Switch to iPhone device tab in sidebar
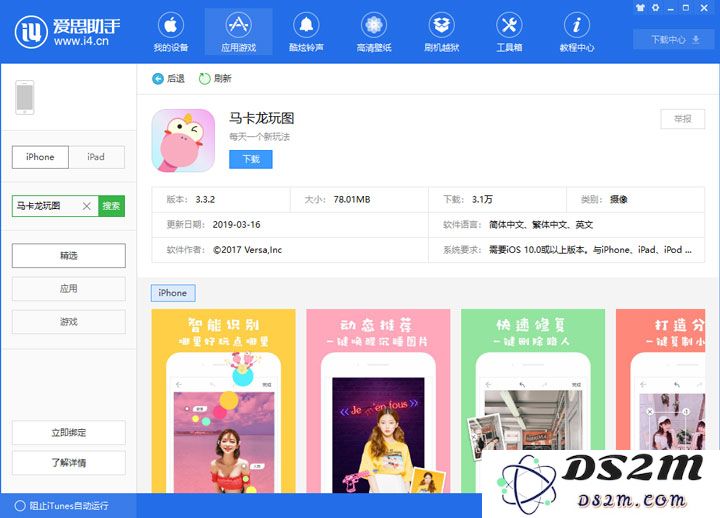The width and height of the screenshot is (720, 518). coord(40,157)
